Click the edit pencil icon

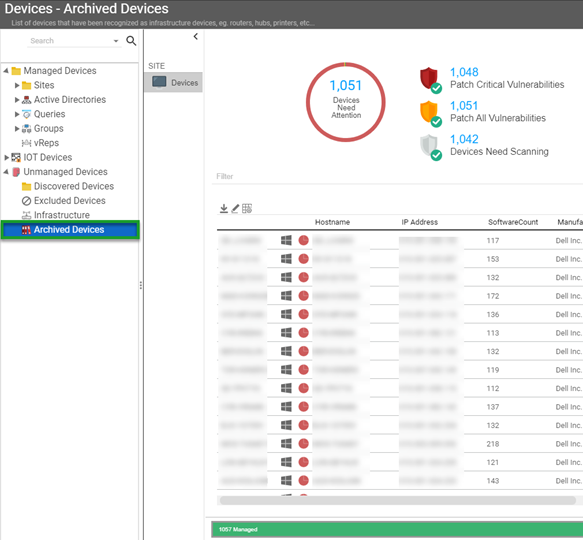(x=235, y=208)
